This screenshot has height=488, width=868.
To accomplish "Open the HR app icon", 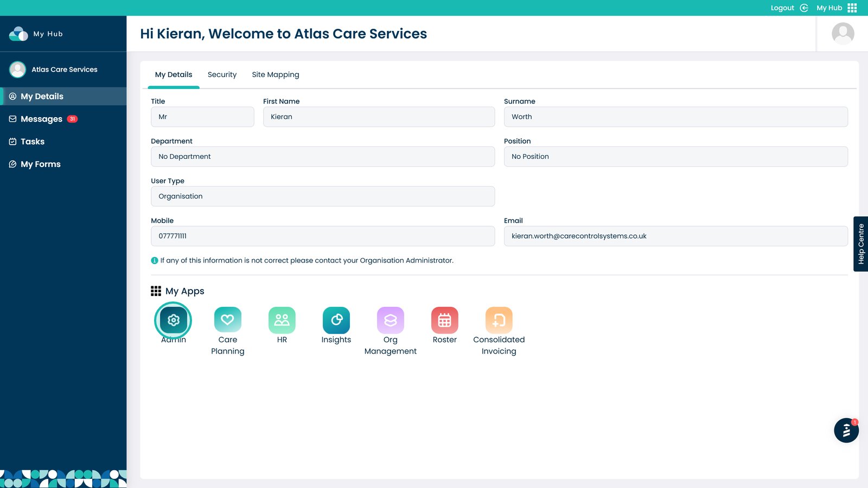I will [282, 320].
